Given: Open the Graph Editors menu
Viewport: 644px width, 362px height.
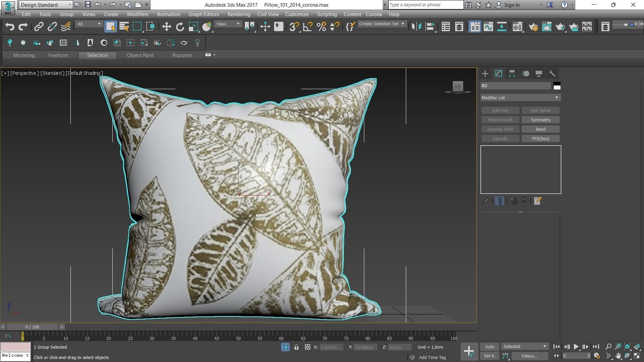Looking at the screenshot, I should (x=204, y=14).
